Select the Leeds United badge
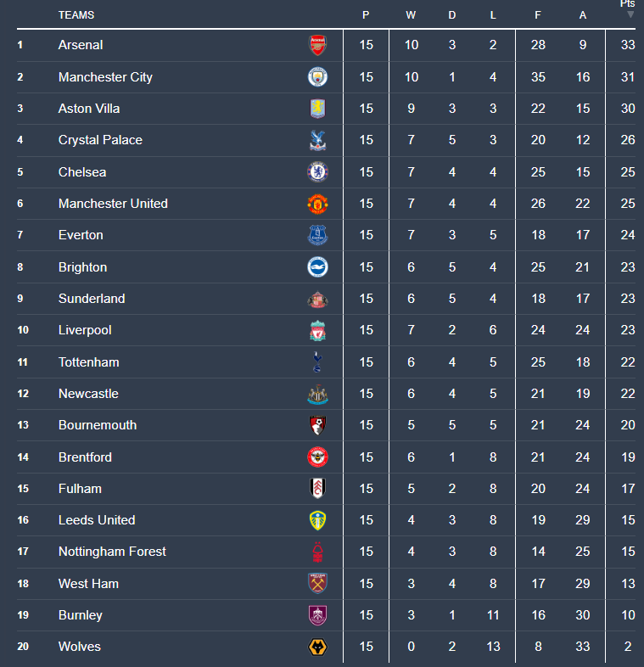Image resolution: width=644 pixels, height=667 pixels. [x=316, y=520]
